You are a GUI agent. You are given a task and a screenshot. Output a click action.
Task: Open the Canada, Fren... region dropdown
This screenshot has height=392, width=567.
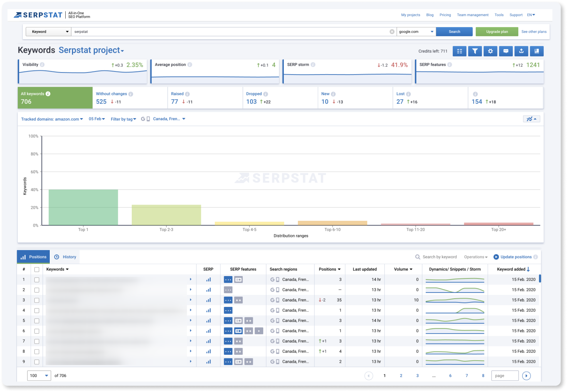click(x=169, y=119)
